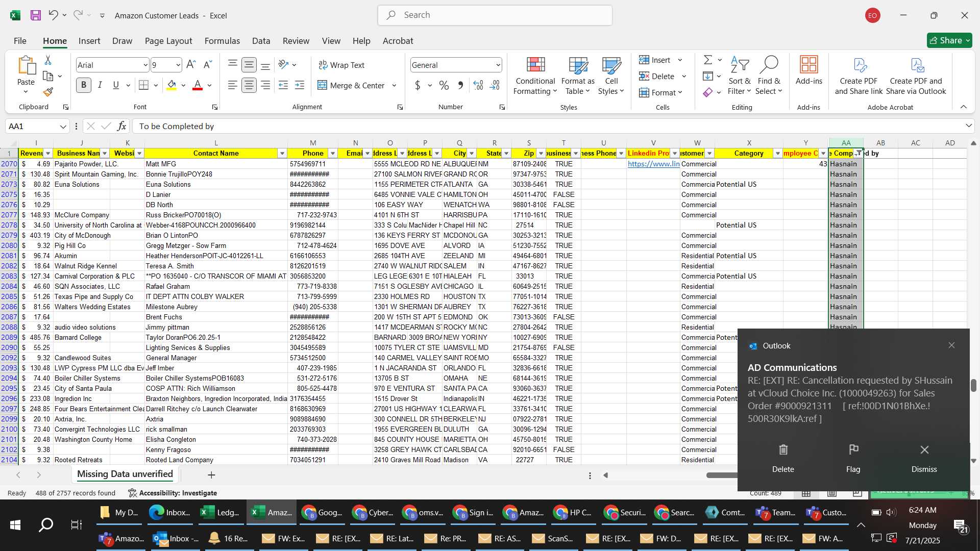980x551 pixels.
Task: Cut selection with the scissors icon
Action: (48, 60)
